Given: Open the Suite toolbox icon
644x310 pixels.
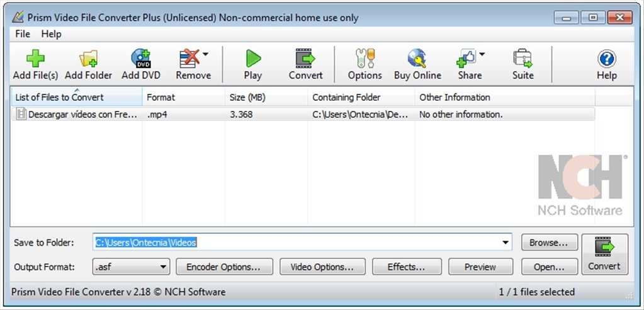Looking at the screenshot, I should tap(523, 59).
